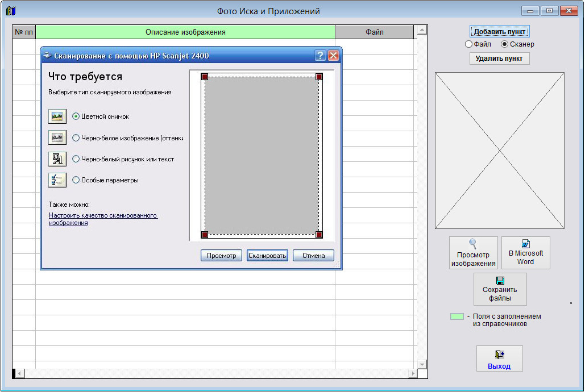Click the scanner icon in dialog title bar
585x392 pixels.
(47, 56)
